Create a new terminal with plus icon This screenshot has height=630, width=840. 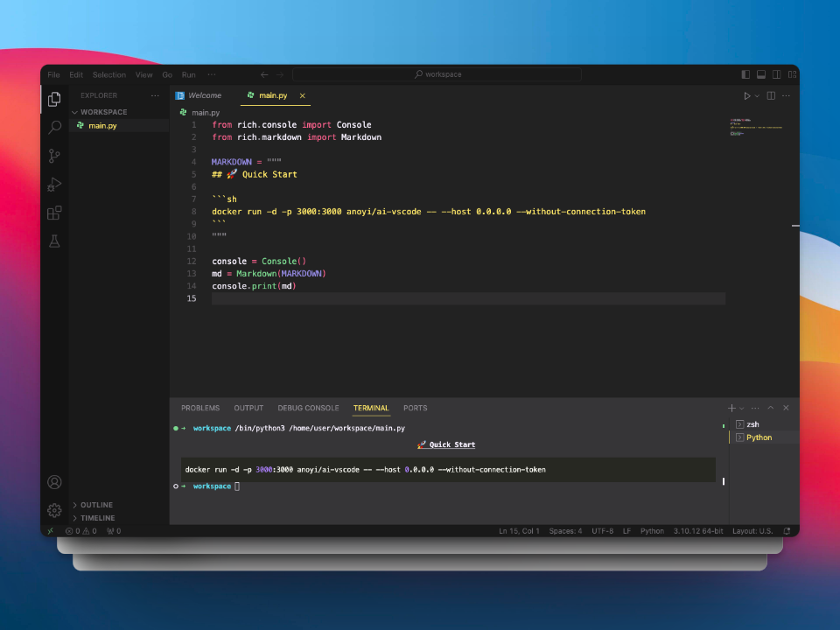731,409
